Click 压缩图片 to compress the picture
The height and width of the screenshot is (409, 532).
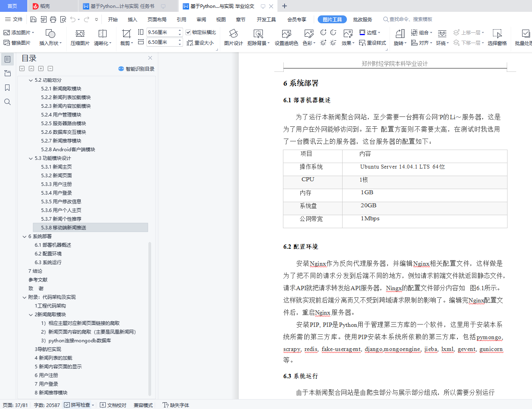coord(80,38)
